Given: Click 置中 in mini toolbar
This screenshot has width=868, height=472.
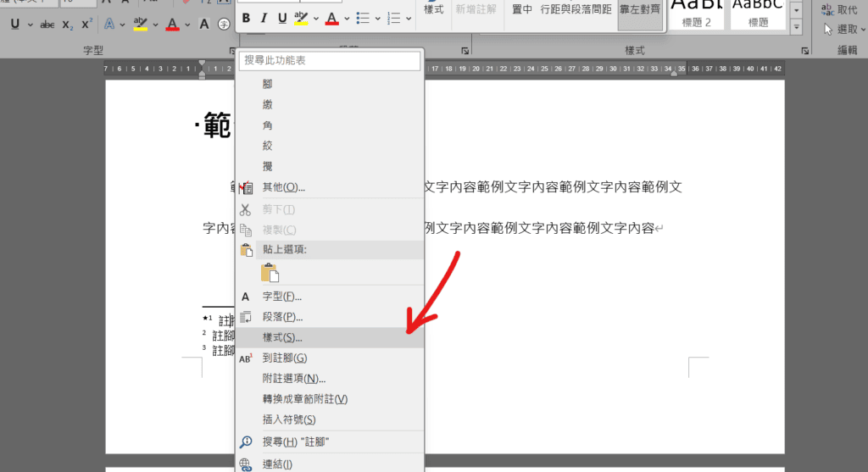Looking at the screenshot, I should click(x=521, y=9).
